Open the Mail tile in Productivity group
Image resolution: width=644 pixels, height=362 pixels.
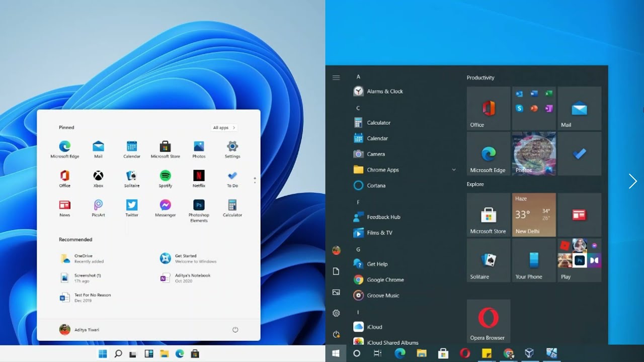tap(579, 109)
